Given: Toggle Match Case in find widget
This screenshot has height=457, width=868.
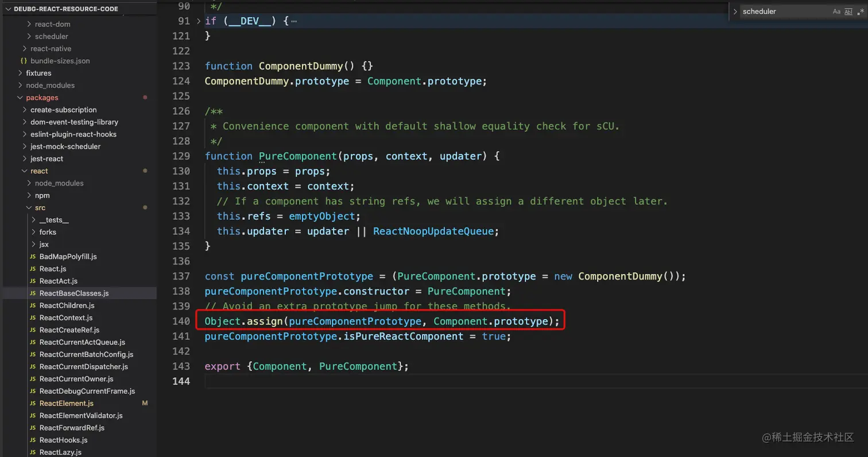Looking at the screenshot, I should coord(836,11).
